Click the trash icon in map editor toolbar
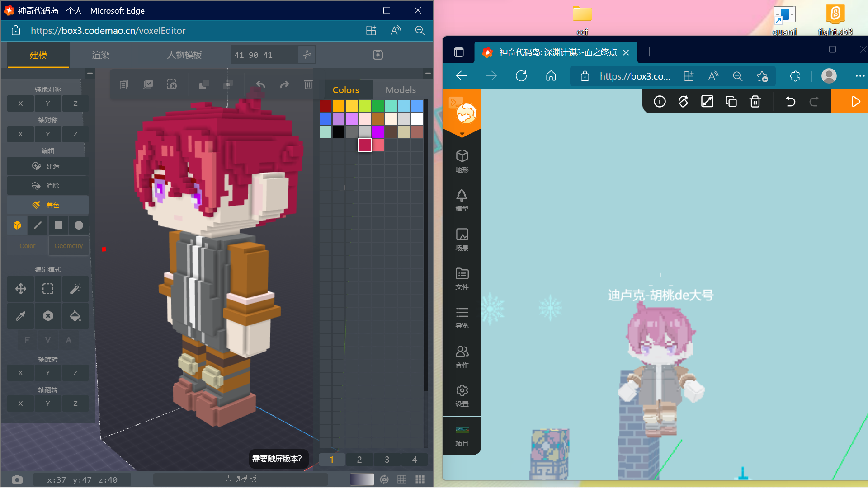The image size is (868, 488). pyautogui.click(x=755, y=102)
